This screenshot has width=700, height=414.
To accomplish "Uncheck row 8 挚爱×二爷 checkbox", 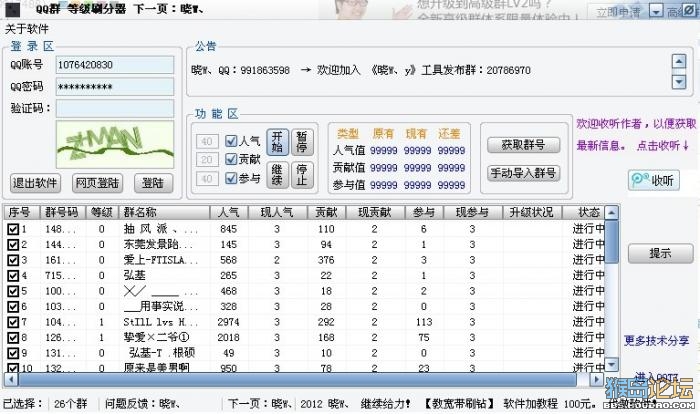I will pyautogui.click(x=12, y=338).
